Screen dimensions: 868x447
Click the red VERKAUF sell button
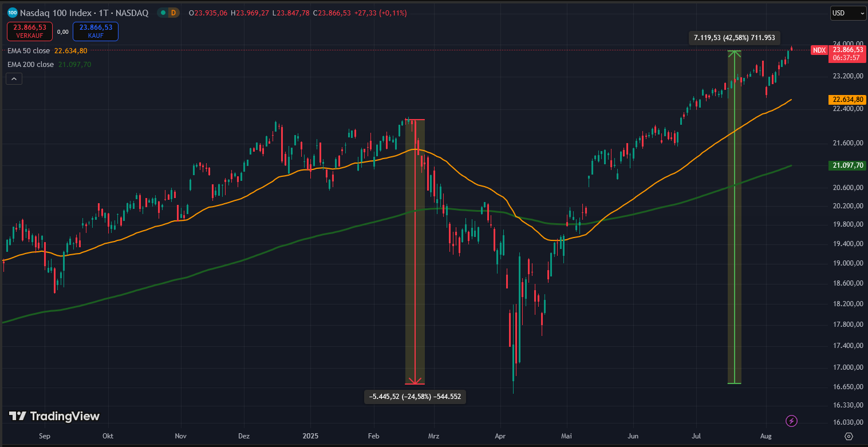click(x=30, y=31)
